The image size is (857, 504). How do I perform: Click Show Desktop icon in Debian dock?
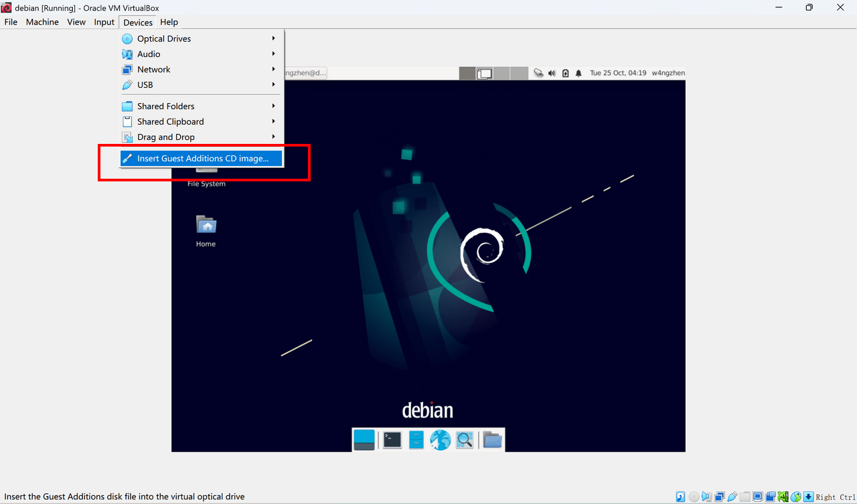tap(364, 439)
